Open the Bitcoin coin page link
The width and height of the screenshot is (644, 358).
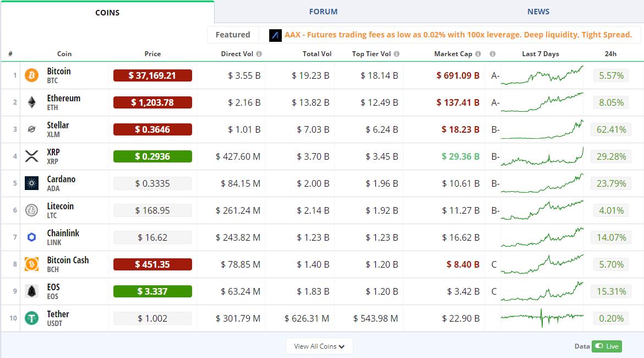point(59,71)
